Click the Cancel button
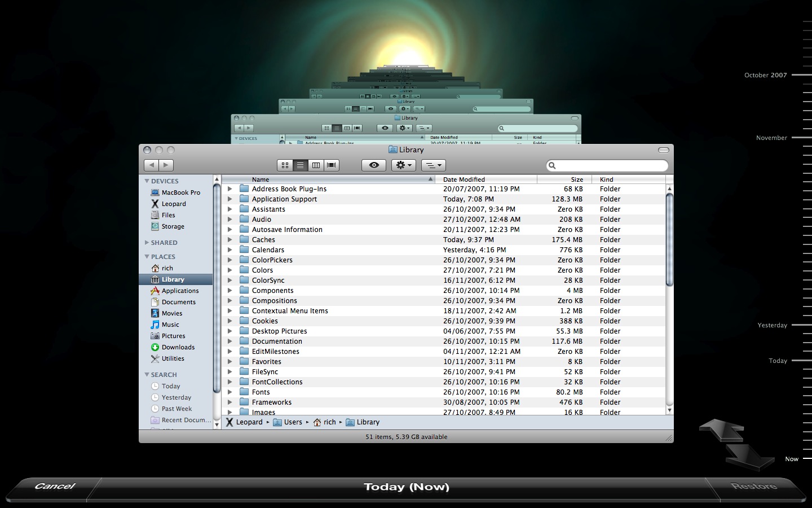Screen dimensions: 812x508 (55, 487)
